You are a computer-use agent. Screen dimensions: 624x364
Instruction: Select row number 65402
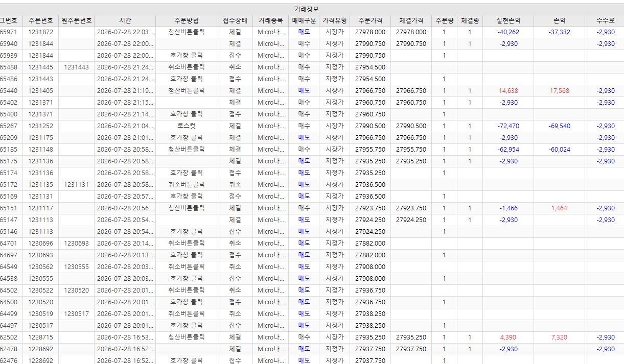coord(8,103)
